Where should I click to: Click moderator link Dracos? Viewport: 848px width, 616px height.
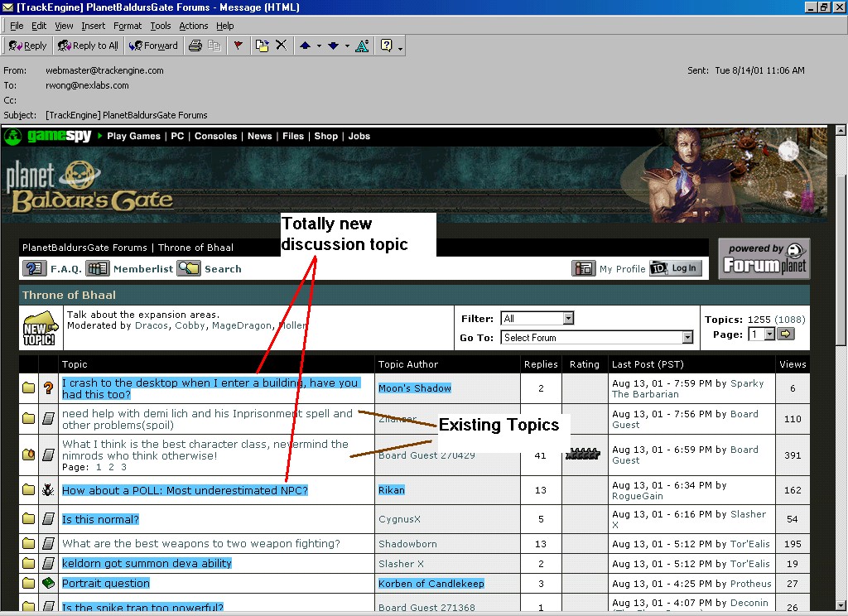point(152,325)
